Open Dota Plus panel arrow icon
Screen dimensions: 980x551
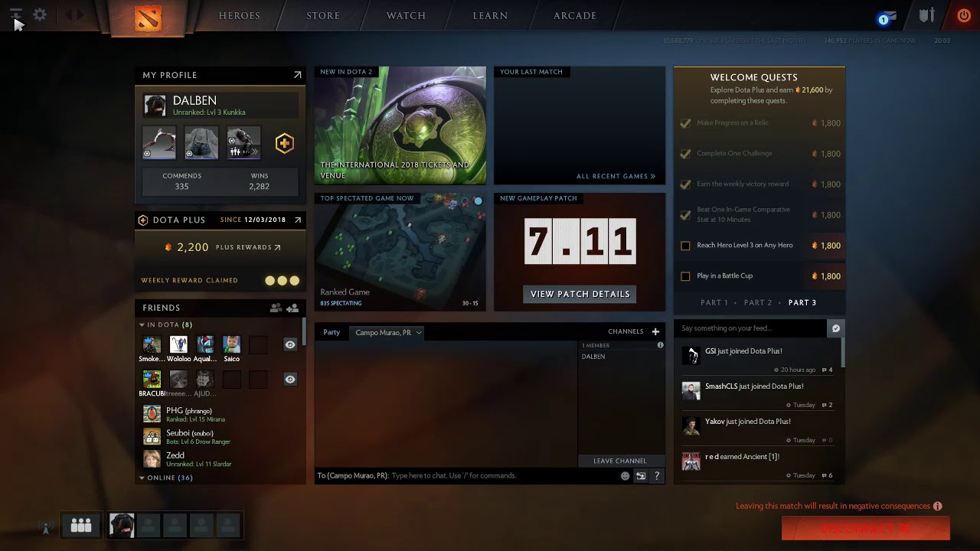297,220
